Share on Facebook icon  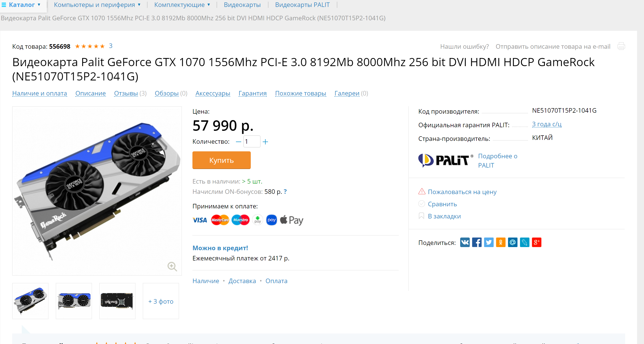(x=477, y=242)
